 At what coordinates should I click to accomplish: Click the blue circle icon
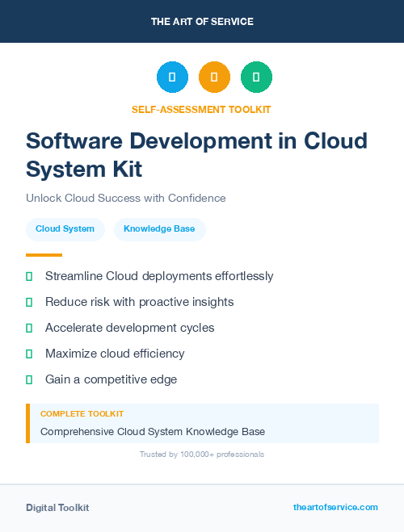[x=172, y=77]
